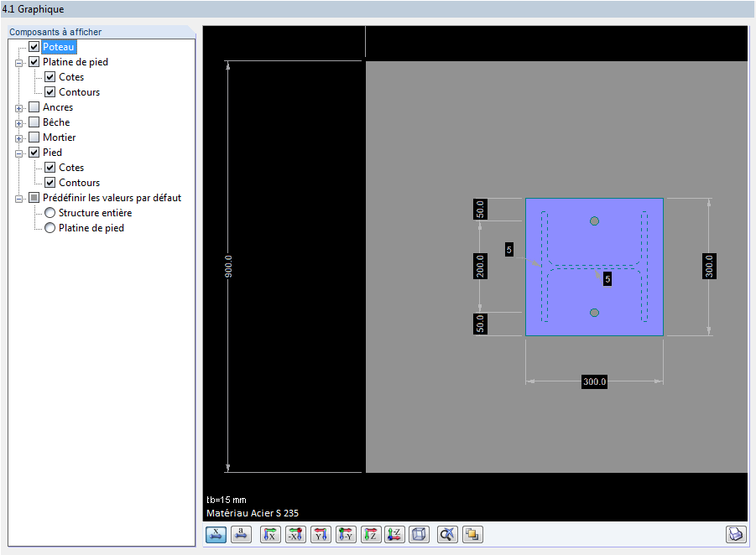Disable the Contours checkbox under Pied
Image resolution: width=756 pixels, height=555 pixels.
50,182
